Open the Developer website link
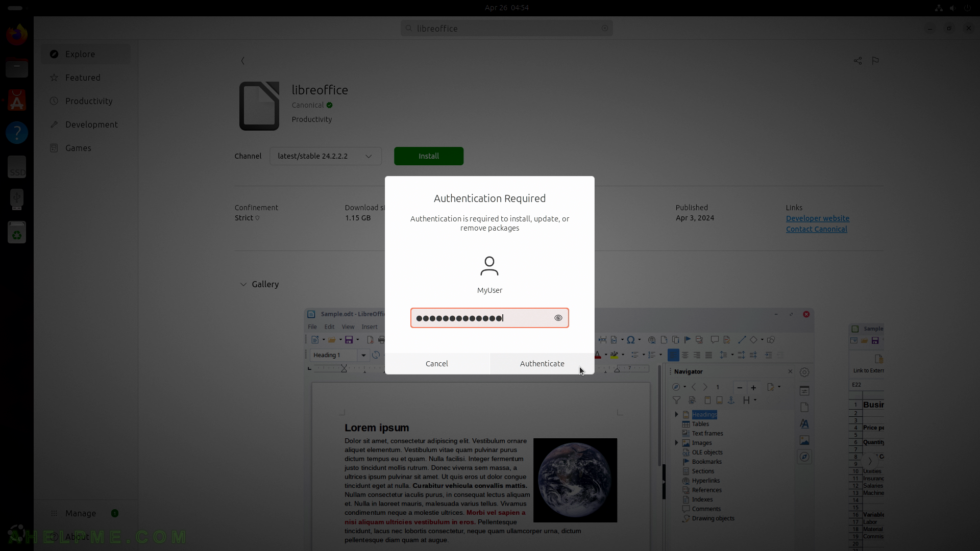 point(818,218)
